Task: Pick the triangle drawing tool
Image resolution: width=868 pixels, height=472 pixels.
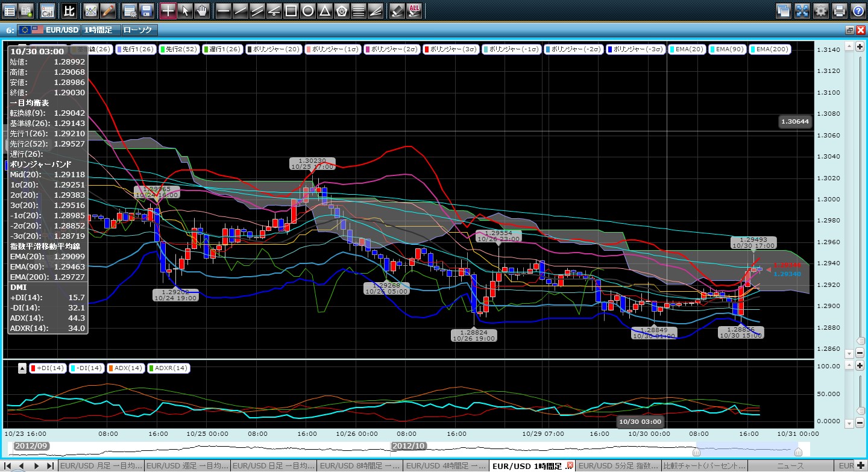Action: tap(324, 10)
